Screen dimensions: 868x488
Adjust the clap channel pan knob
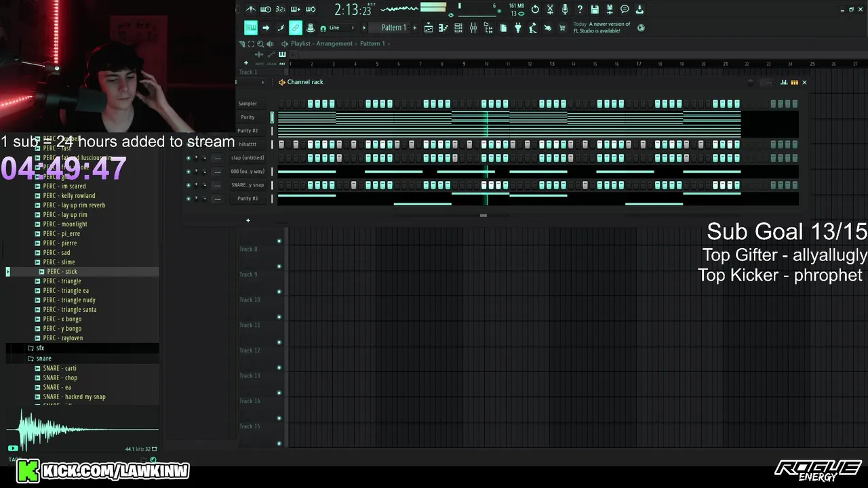(196, 157)
